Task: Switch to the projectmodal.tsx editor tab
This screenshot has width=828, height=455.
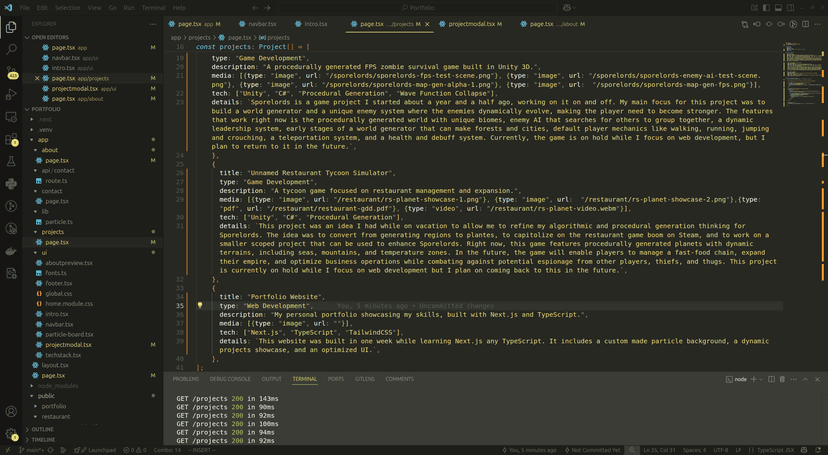Action: [471, 24]
